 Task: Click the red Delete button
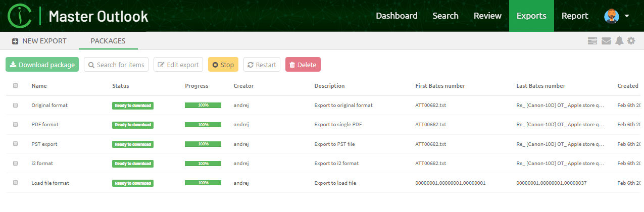pos(303,65)
